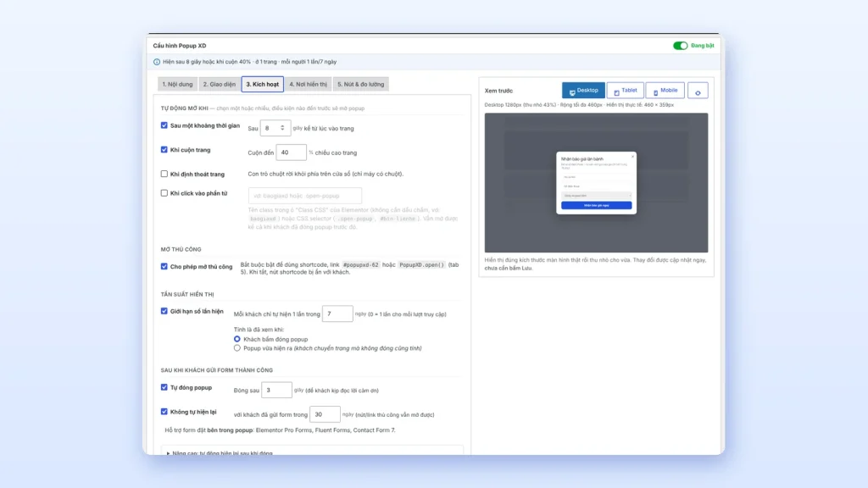Open the dropdown inside the preview popup form
The height and width of the screenshot is (488, 868).
point(596,196)
